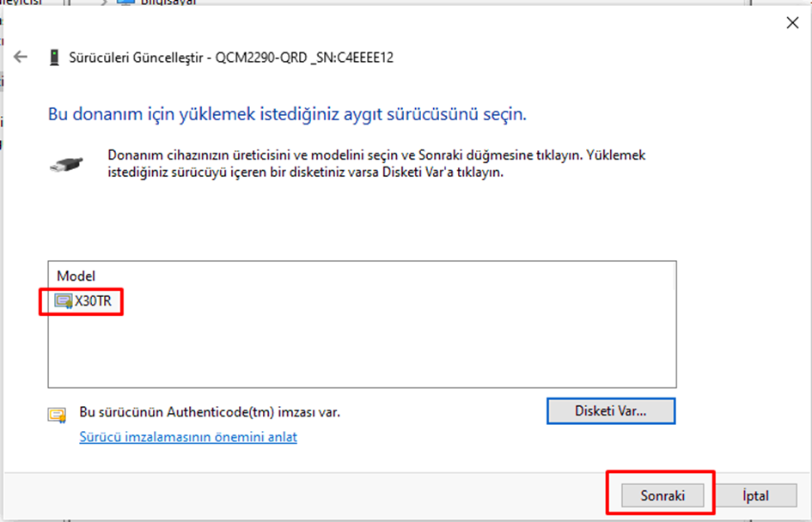Click the device icon beside Sürücüleri Güncelleştir title
This screenshot has height=522, width=812.
point(54,58)
